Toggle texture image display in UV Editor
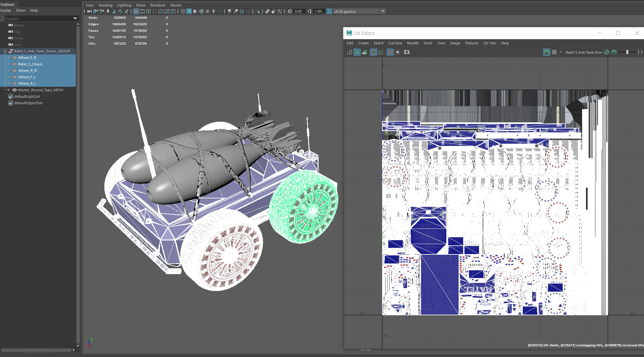 (547, 52)
